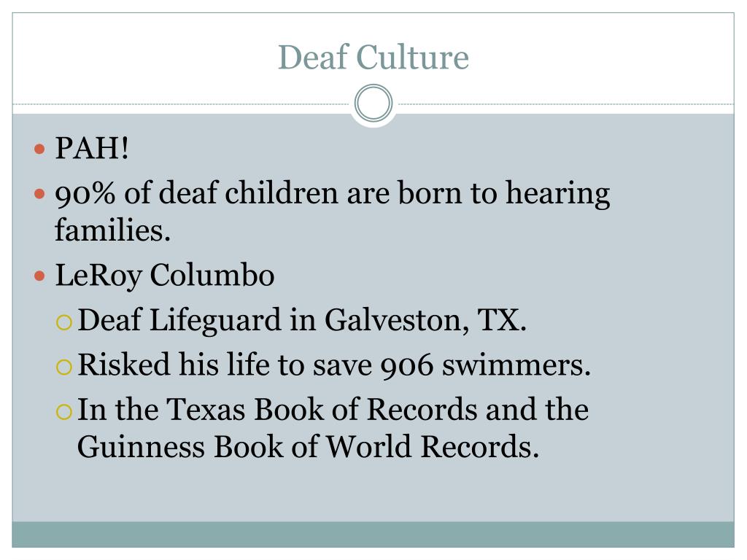Click the dashed divider line right of circle

[x=564, y=104]
